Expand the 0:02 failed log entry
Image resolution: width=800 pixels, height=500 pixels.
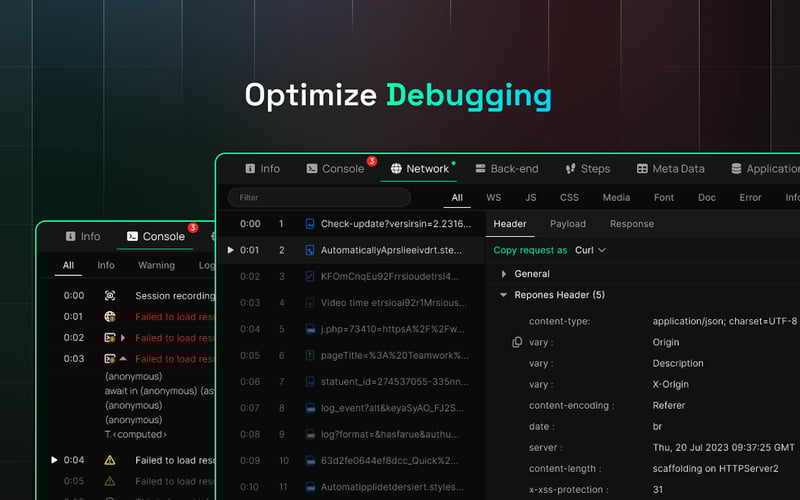tap(122, 338)
